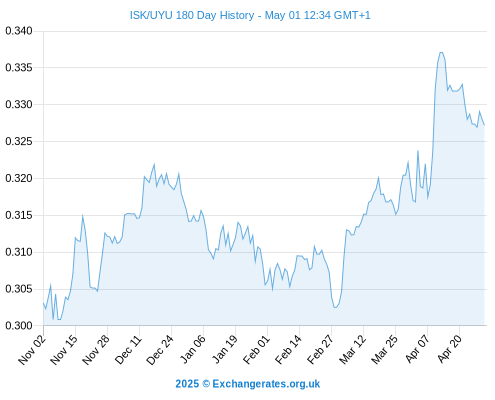The width and height of the screenshot is (495, 400).
Task: Select the Feb 01 date label
Action: click(256, 349)
